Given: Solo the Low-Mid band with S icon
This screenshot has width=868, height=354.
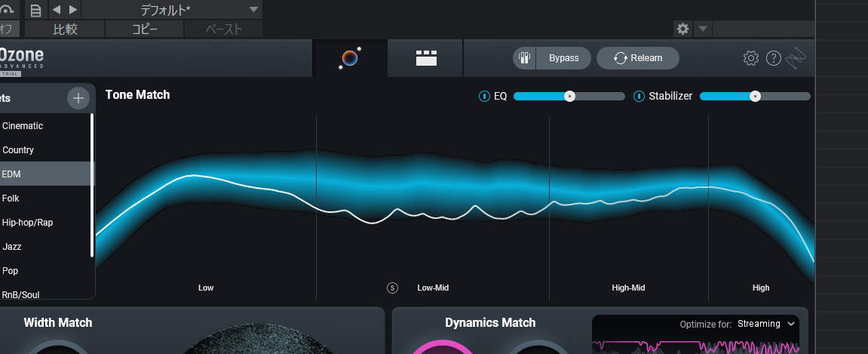Looking at the screenshot, I should [x=392, y=288].
